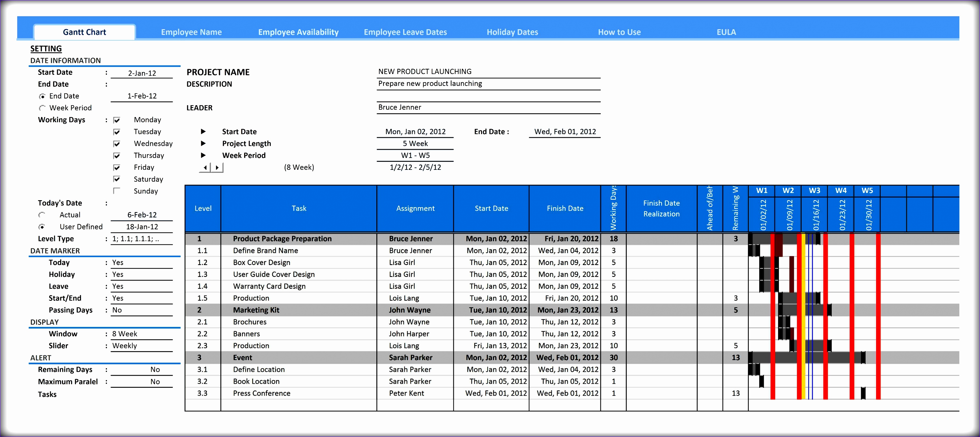Select the Actual today's date radio button
Viewport: 980px width, 437px height.
(x=42, y=215)
